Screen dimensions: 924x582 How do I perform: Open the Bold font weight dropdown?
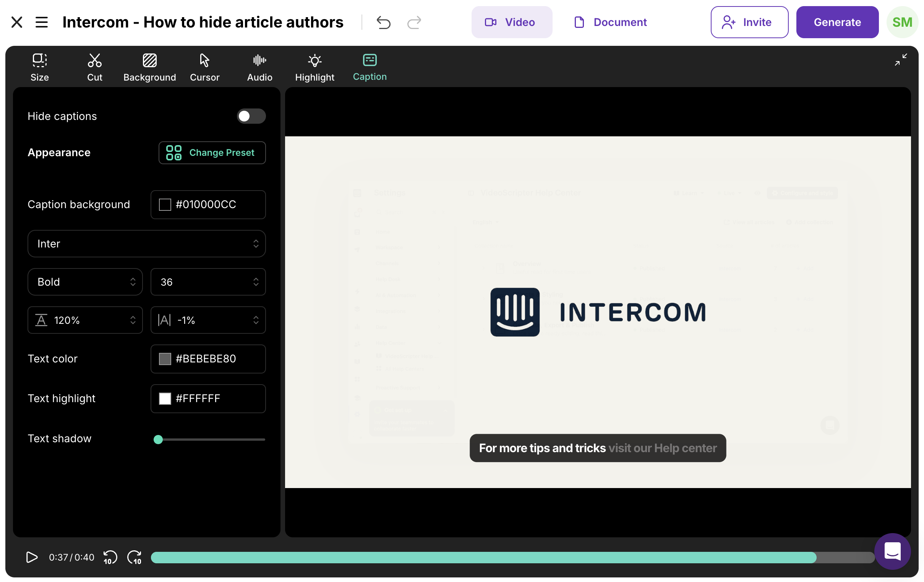(85, 282)
